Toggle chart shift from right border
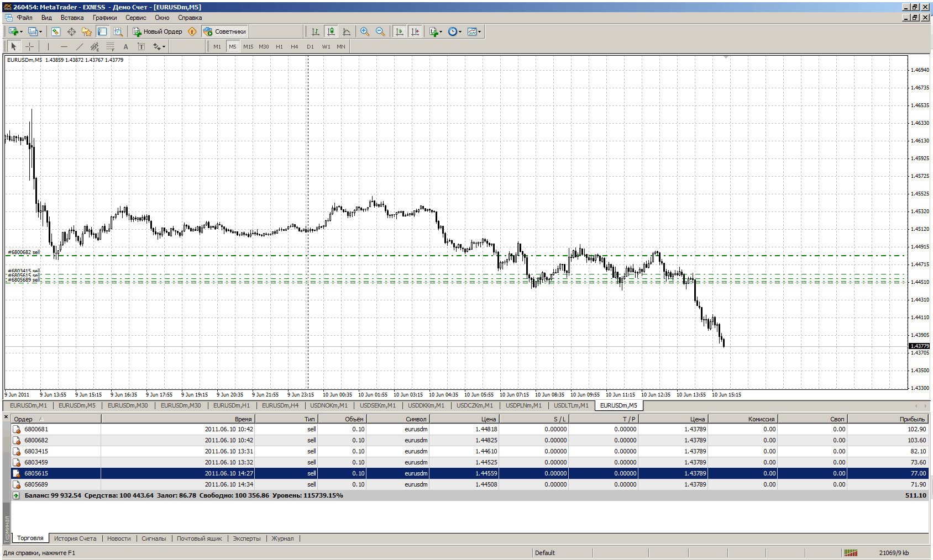The image size is (933, 560). tap(415, 31)
